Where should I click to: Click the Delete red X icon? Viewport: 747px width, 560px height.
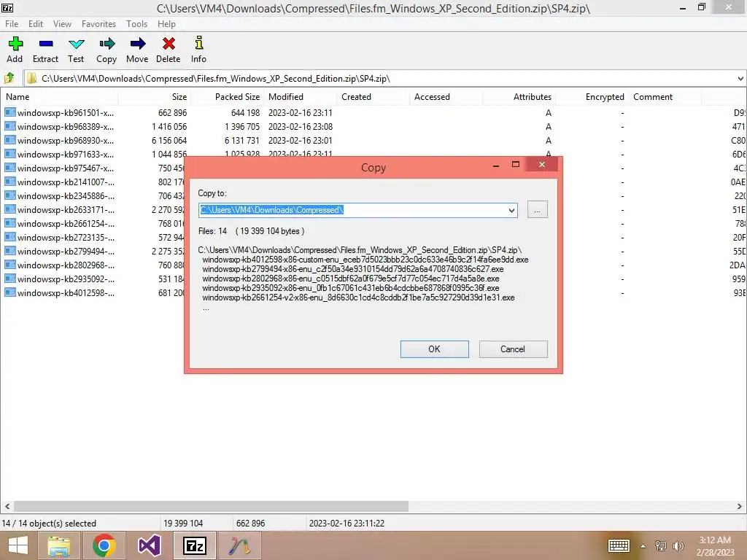point(169,44)
